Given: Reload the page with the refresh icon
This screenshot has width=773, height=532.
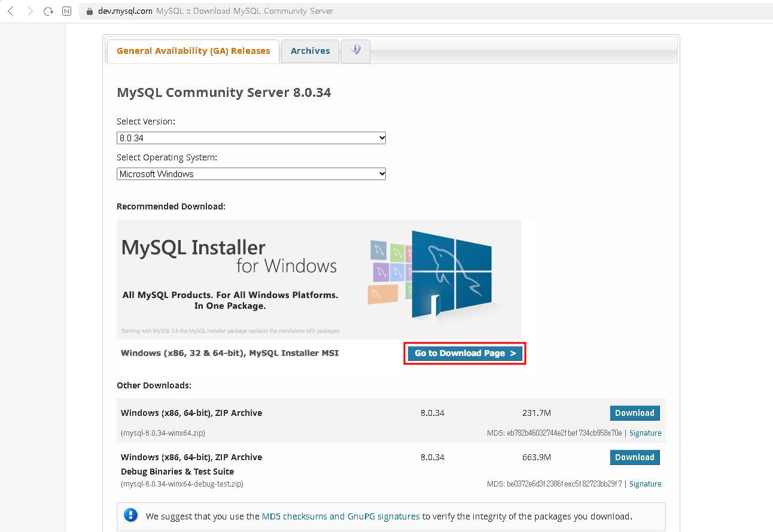Looking at the screenshot, I should tap(48, 11).
